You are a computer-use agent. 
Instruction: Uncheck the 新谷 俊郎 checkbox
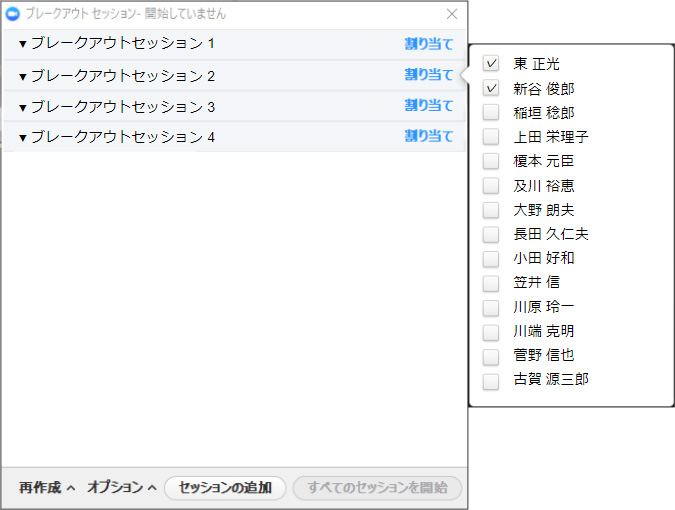[x=491, y=88]
